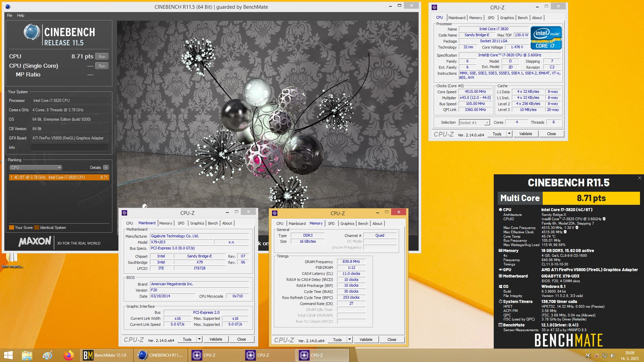Click DRAM Frequency value 839.8 MHz
This screenshot has width=644, height=362.
[351, 262]
